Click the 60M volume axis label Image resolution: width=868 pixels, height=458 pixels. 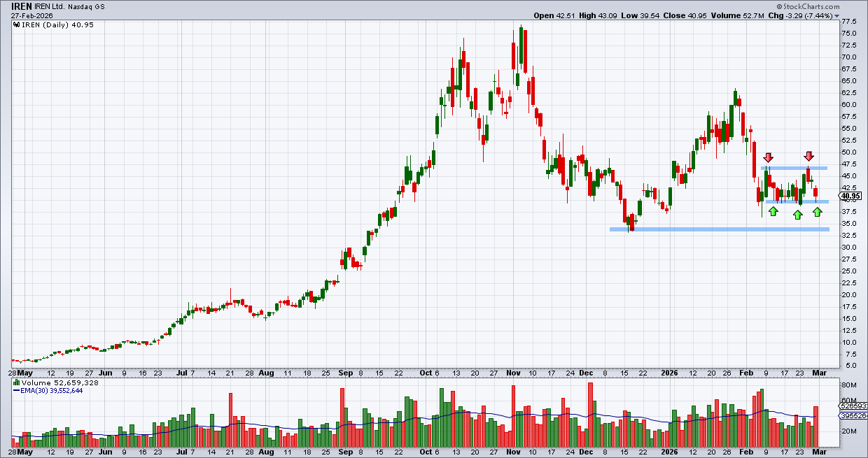coord(849,401)
